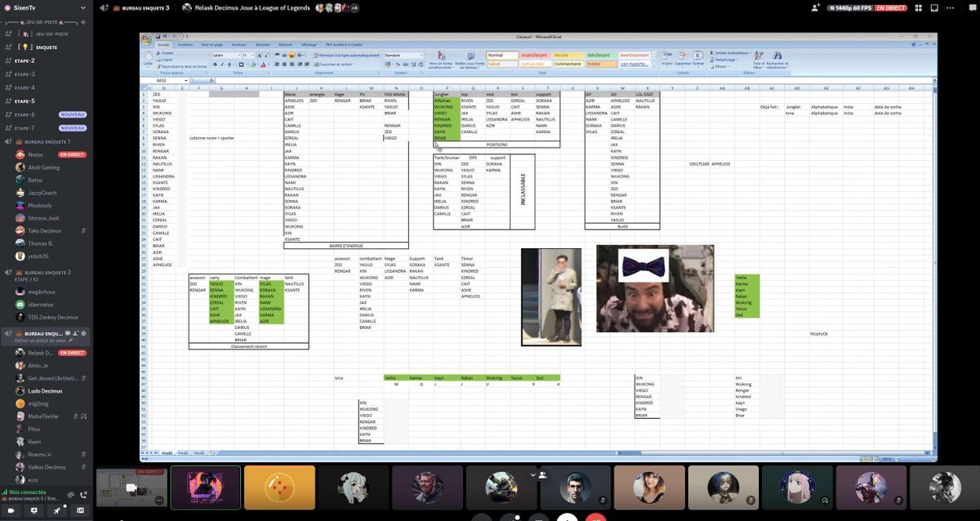Click the Format cells icon

697,56
